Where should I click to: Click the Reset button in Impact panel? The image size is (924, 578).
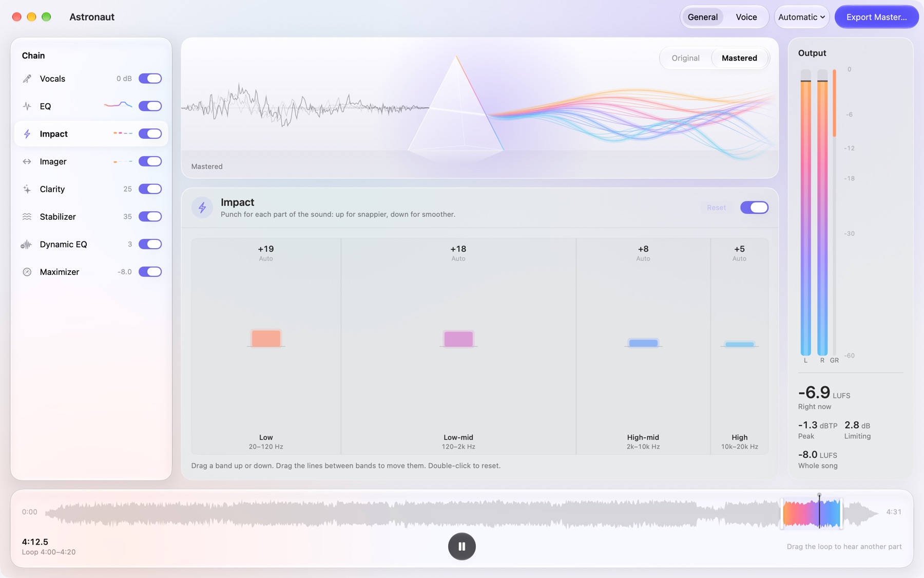point(717,208)
